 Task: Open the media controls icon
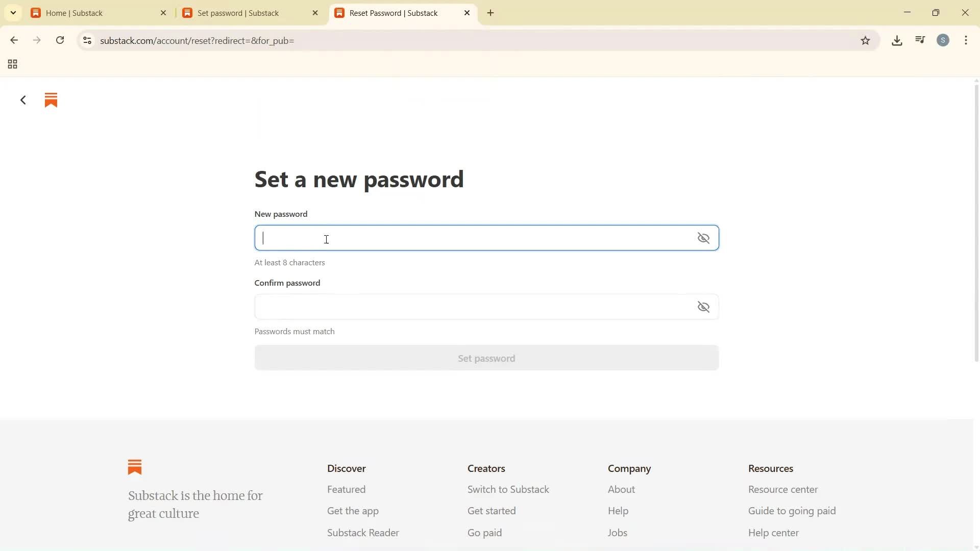point(920,40)
